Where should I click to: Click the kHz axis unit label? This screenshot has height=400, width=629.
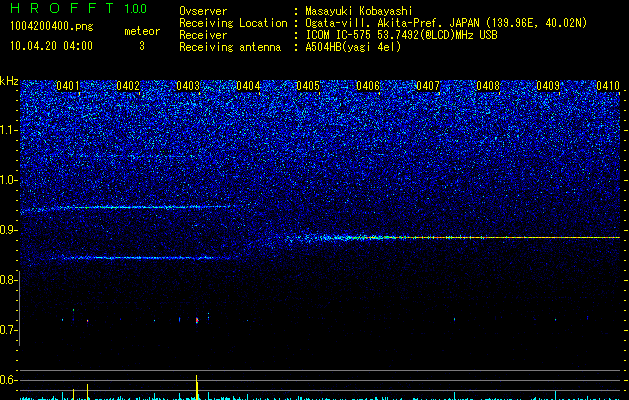click(x=9, y=81)
